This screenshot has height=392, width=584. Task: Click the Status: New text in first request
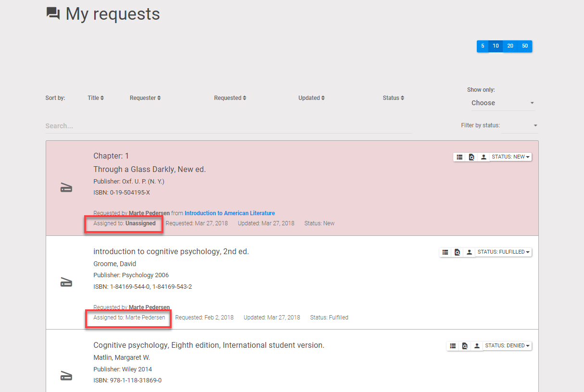click(x=320, y=223)
